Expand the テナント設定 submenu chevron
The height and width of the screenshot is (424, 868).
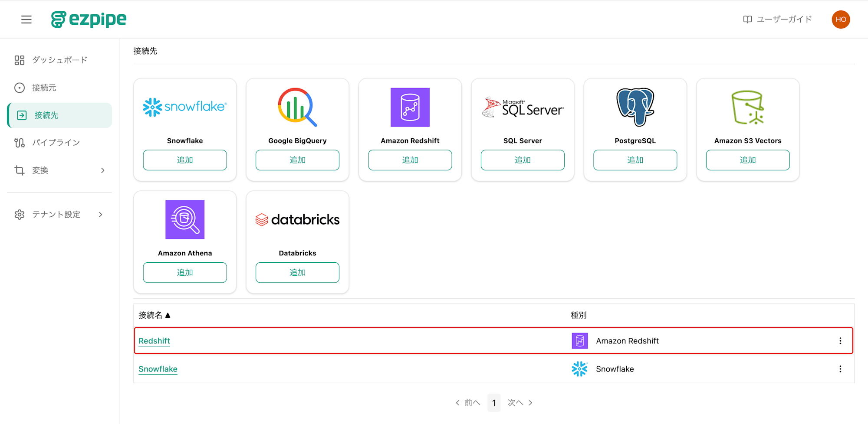coord(101,215)
